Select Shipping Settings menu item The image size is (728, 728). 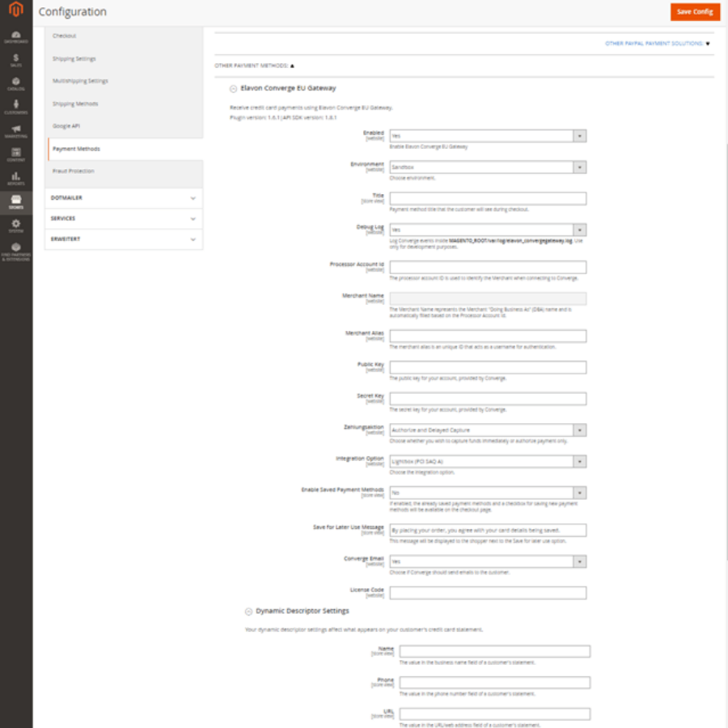pos(74,59)
